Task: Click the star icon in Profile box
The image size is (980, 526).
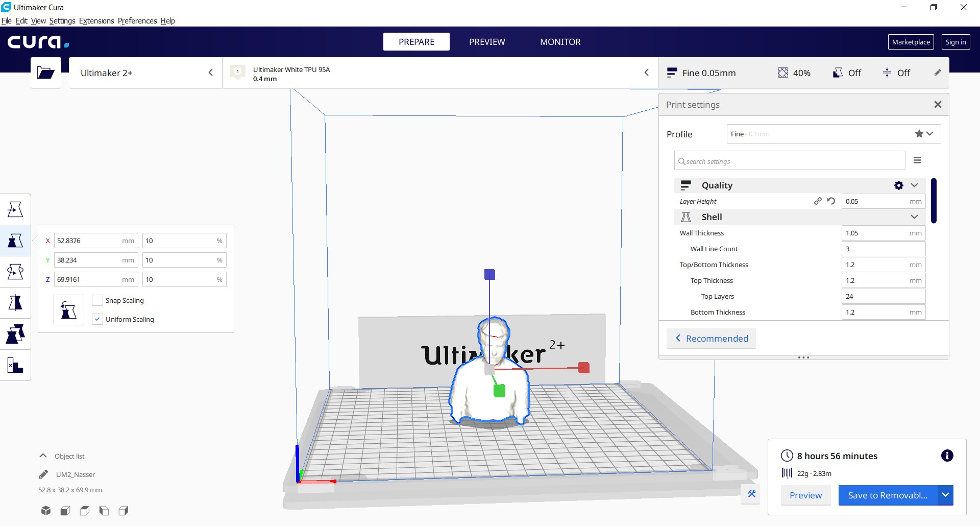Action: click(x=919, y=134)
